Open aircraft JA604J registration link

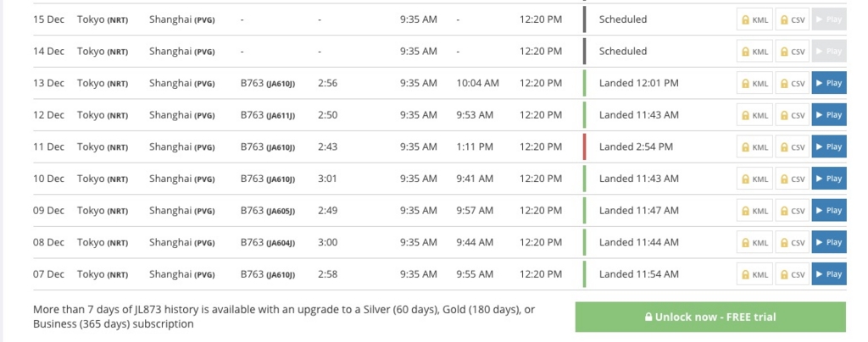point(281,242)
